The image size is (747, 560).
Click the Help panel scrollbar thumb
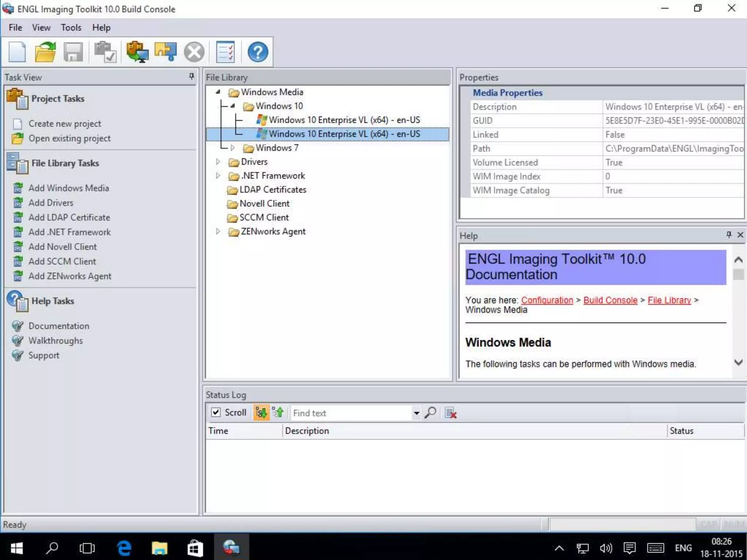pos(739,274)
